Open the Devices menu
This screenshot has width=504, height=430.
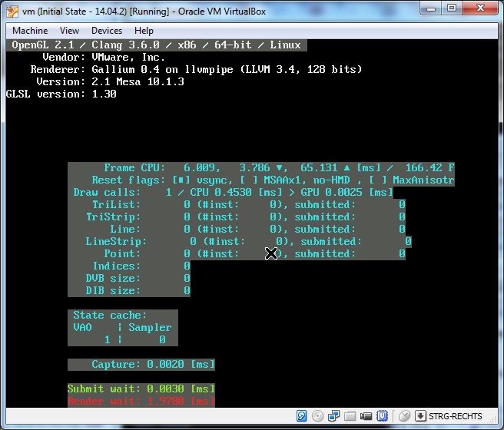(x=106, y=31)
